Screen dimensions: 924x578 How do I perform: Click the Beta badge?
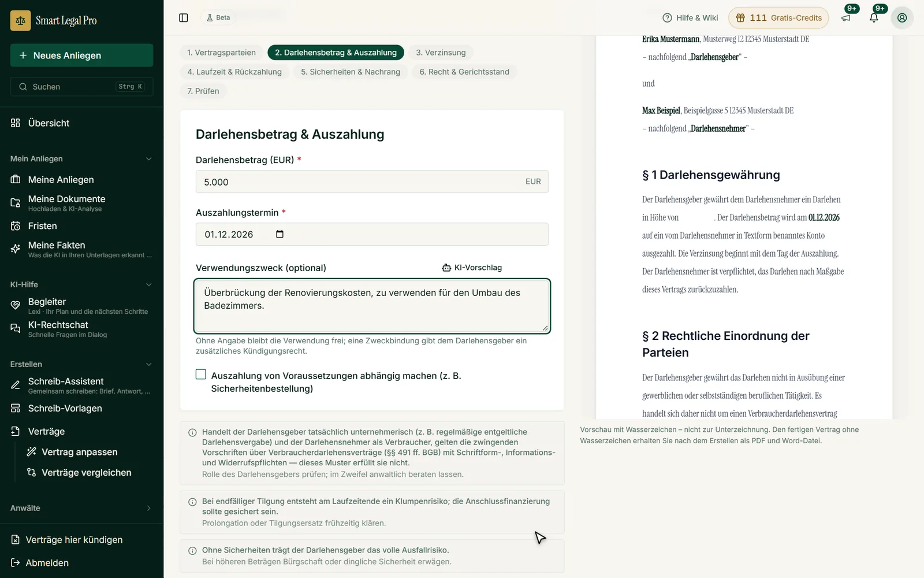pyautogui.click(x=218, y=18)
